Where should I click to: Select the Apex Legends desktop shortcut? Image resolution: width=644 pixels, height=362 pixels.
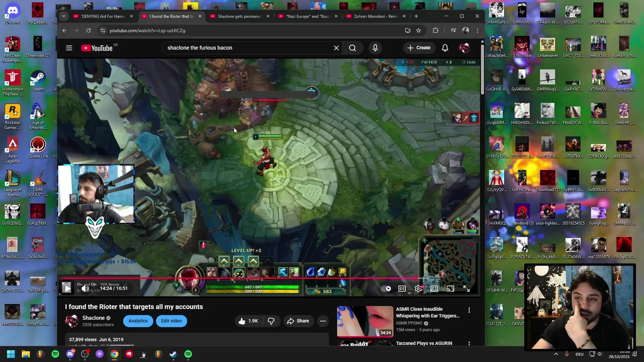click(13, 151)
